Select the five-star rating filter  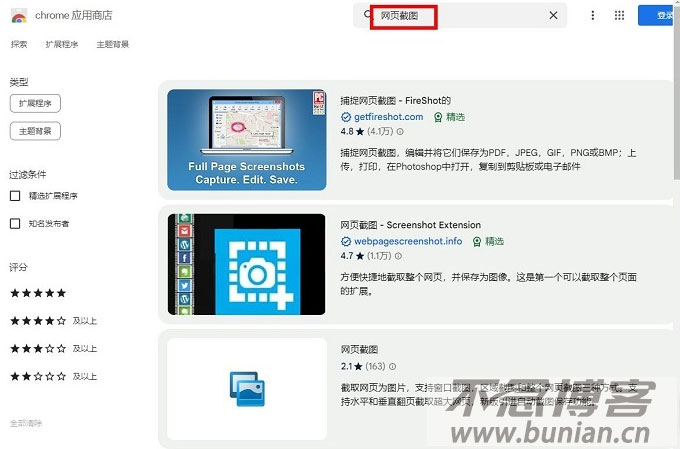(38, 293)
